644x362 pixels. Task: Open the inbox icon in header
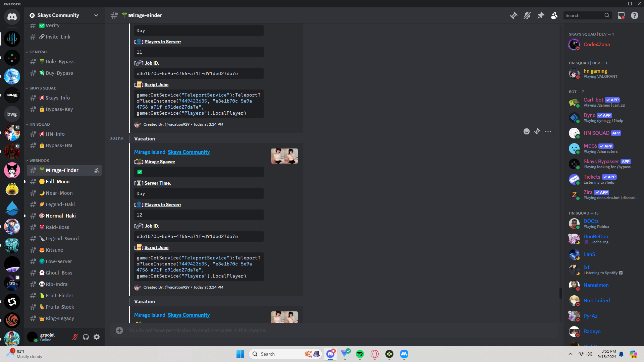[x=621, y=15]
